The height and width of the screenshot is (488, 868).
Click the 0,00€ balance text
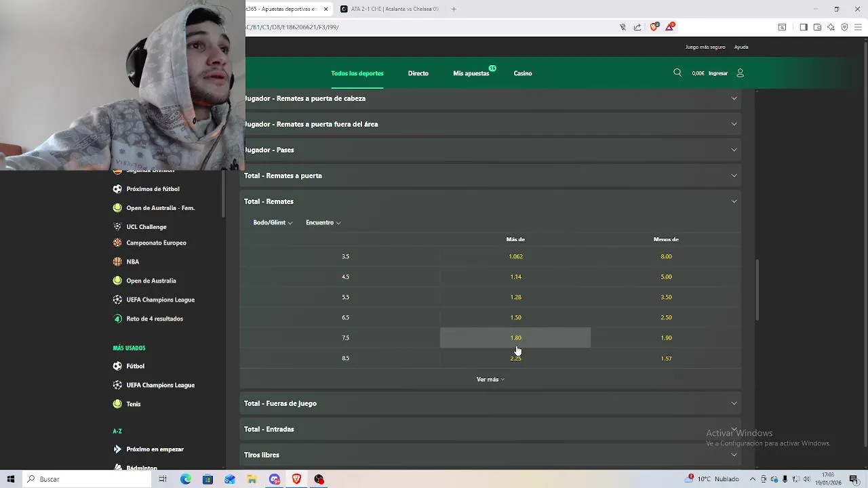click(x=698, y=73)
